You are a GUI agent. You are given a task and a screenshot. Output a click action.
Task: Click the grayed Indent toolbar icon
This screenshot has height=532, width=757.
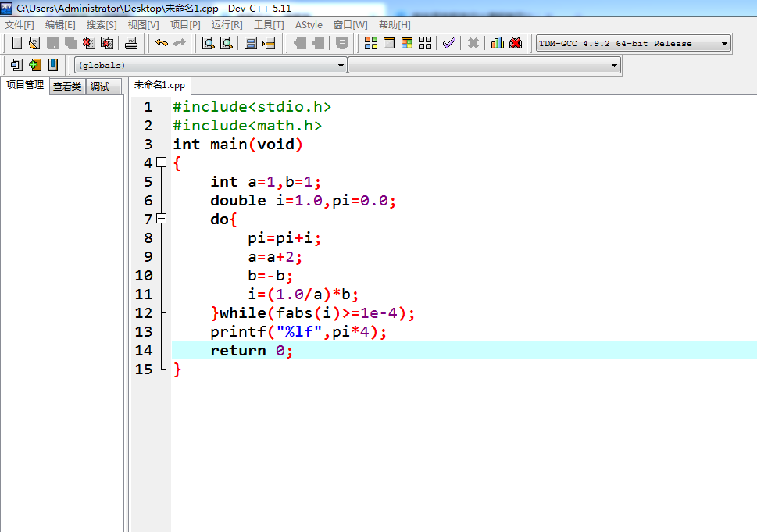tap(318, 43)
